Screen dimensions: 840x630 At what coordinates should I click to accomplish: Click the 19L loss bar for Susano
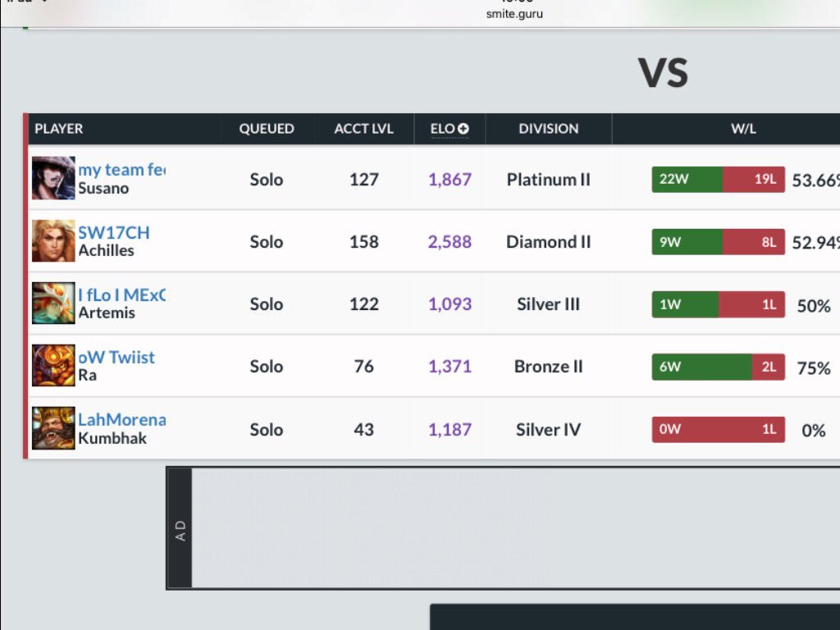pyautogui.click(x=754, y=180)
